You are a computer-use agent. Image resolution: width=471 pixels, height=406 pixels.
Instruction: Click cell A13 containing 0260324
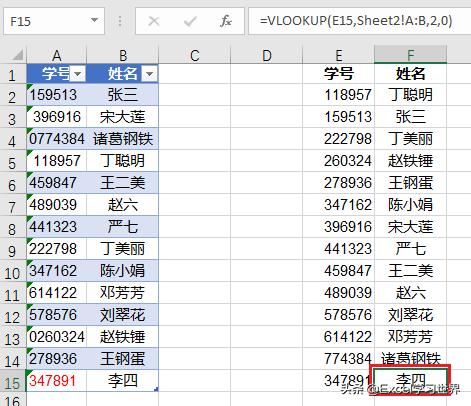[x=57, y=337]
